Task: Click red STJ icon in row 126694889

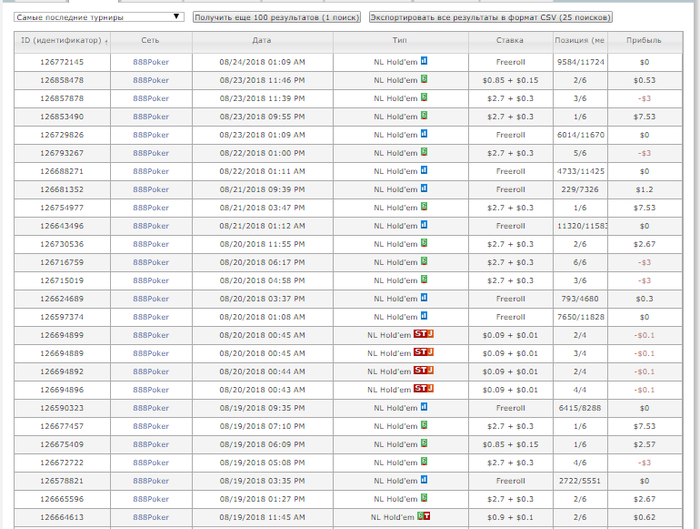Action: [423, 352]
